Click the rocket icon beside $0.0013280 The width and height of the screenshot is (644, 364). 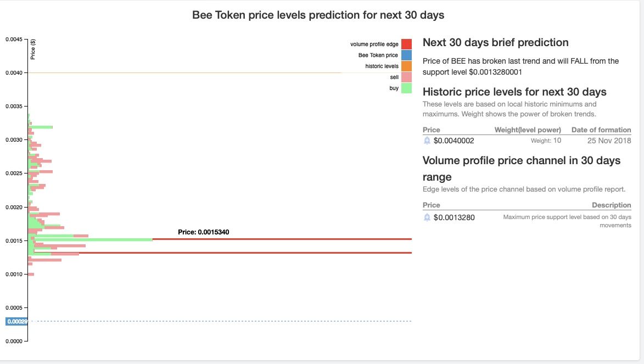coord(427,217)
